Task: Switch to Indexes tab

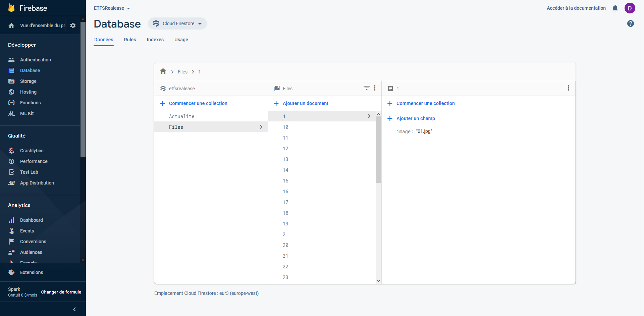Action: coord(155,40)
